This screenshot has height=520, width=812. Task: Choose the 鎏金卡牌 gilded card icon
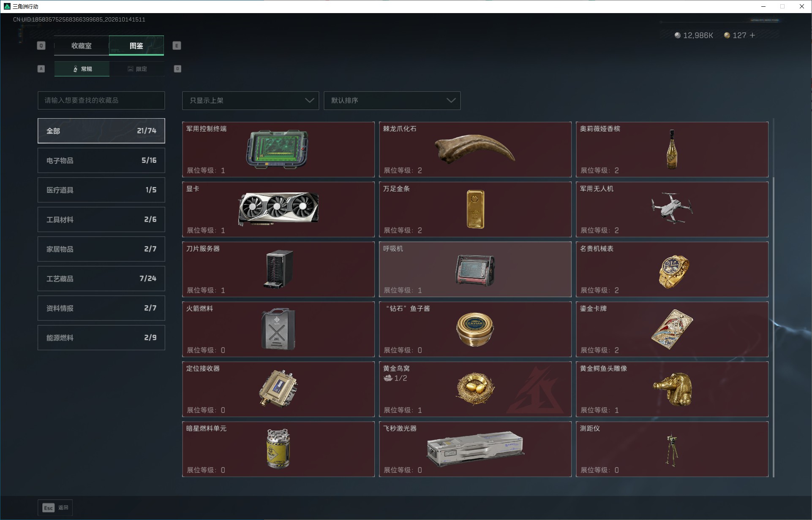[x=672, y=329]
